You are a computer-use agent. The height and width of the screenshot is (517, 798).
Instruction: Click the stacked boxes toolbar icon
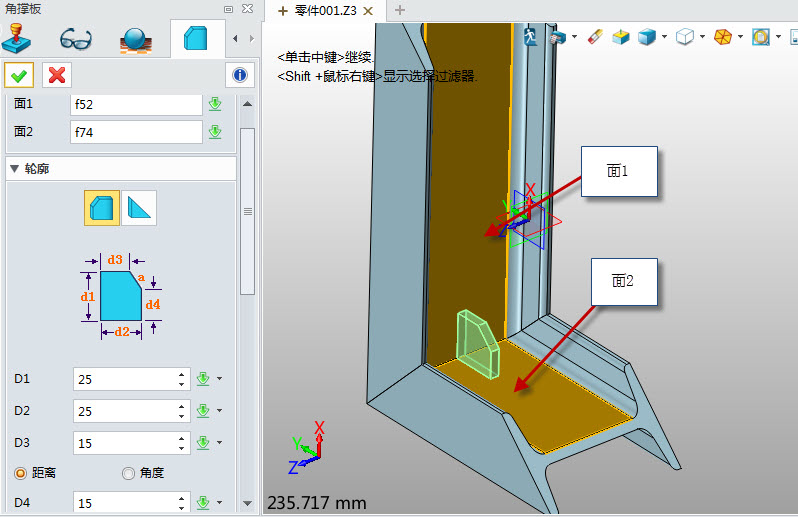[x=557, y=37]
